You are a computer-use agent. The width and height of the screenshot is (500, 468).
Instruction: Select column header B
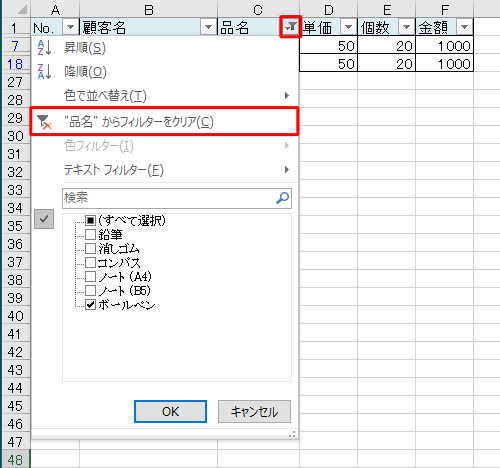pos(149,9)
